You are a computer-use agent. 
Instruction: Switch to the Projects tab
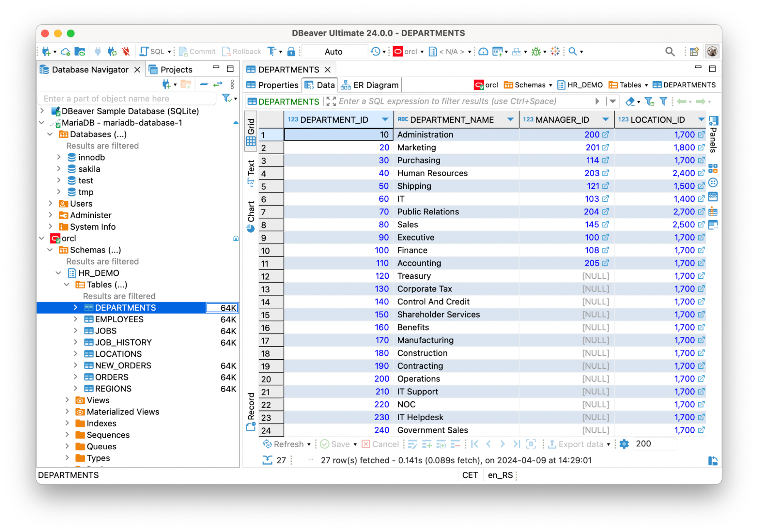point(171,69)
